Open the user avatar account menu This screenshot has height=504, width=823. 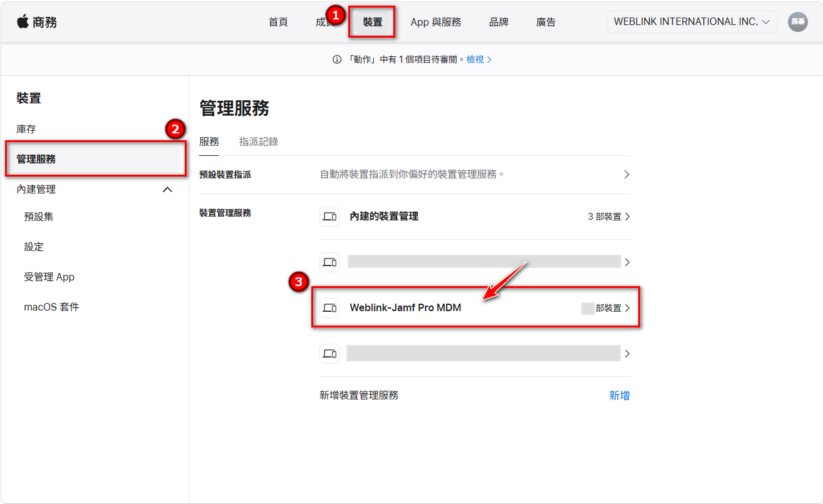(x=797, y=22)
